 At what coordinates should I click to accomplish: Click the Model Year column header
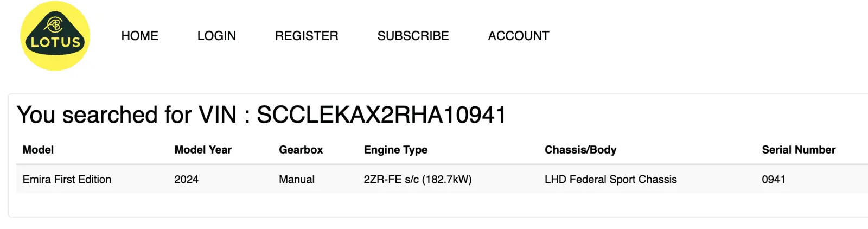pyautogui.click(x=203, y=150)
